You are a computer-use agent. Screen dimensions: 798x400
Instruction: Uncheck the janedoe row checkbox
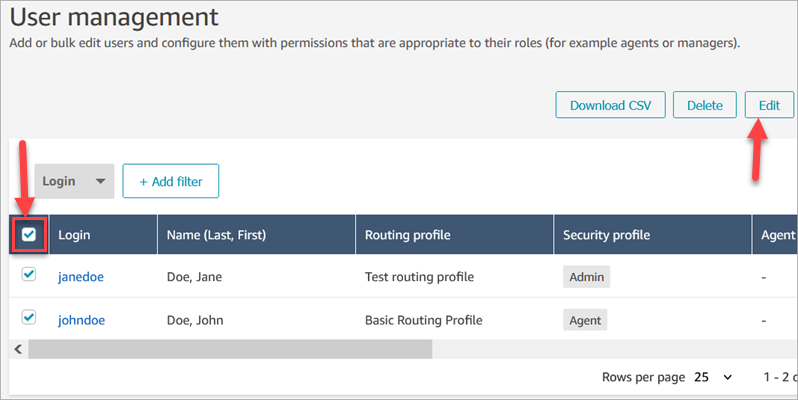pos(29,275)
